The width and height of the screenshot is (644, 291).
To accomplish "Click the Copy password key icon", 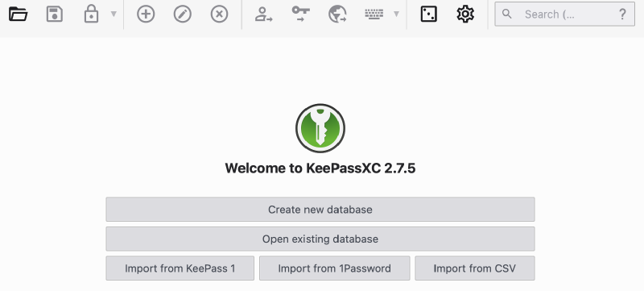I will [x=300, y=14].
